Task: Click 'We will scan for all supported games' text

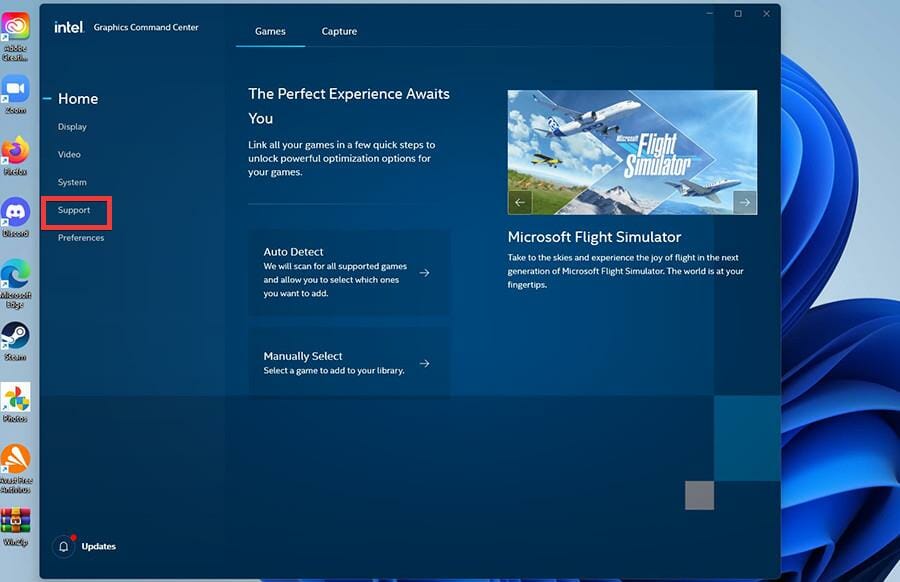Action: [x=335, y=280]
